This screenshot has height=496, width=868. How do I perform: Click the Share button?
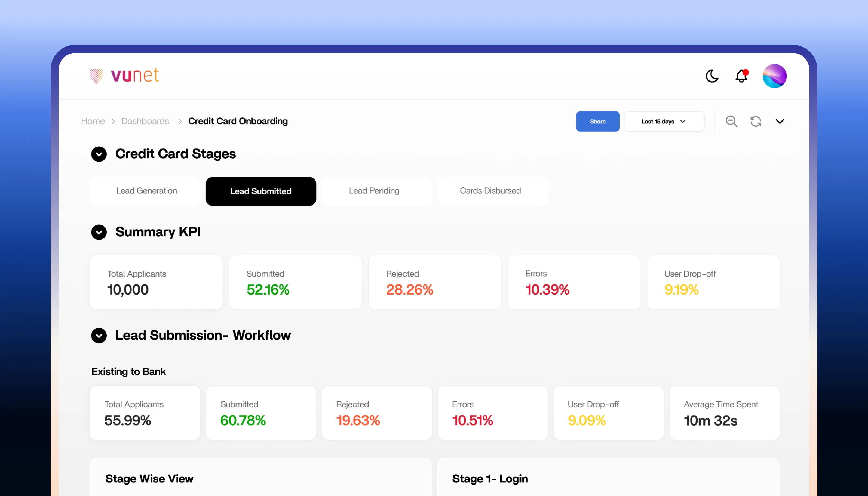tap(597, 121)
